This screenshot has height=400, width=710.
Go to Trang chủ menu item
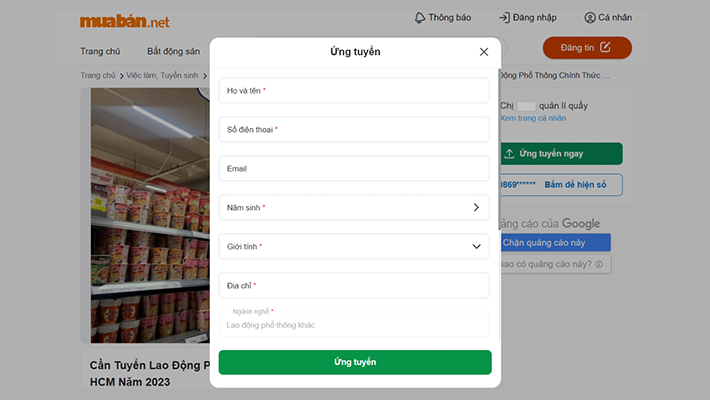point(98,51)
